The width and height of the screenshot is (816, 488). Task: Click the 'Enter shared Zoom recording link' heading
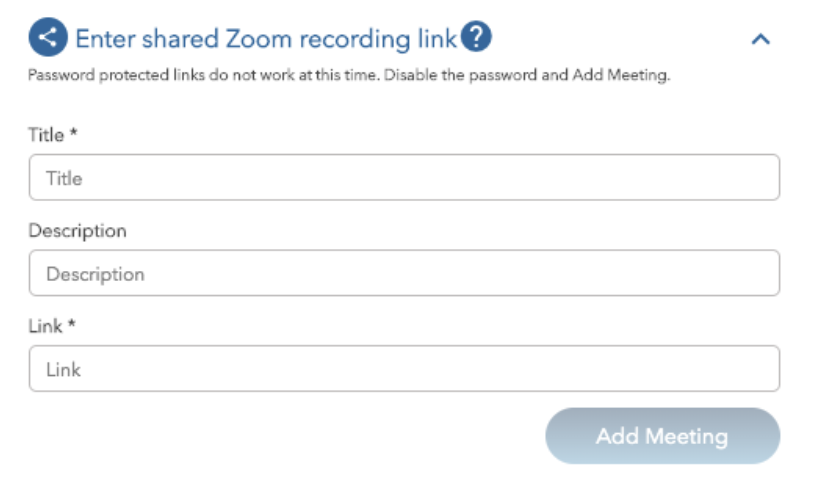coord(266,39)
